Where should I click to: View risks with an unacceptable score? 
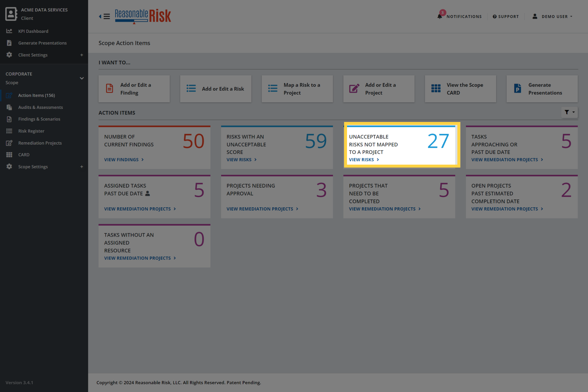point(242,160)
